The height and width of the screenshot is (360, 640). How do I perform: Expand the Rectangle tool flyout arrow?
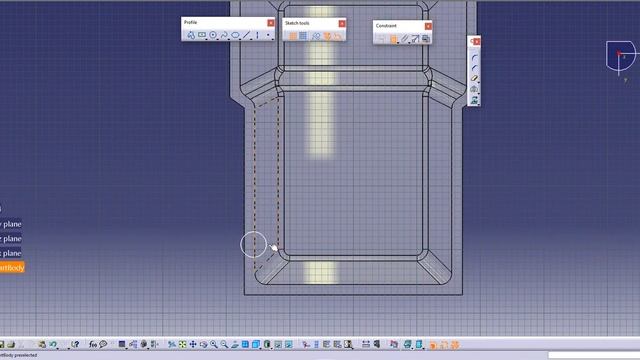(x=207, y=40)
